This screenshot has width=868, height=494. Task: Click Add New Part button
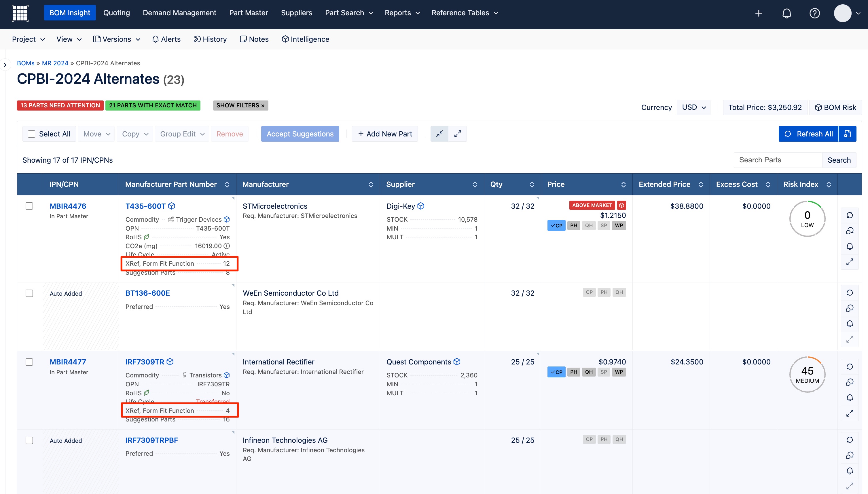(385, 134)
